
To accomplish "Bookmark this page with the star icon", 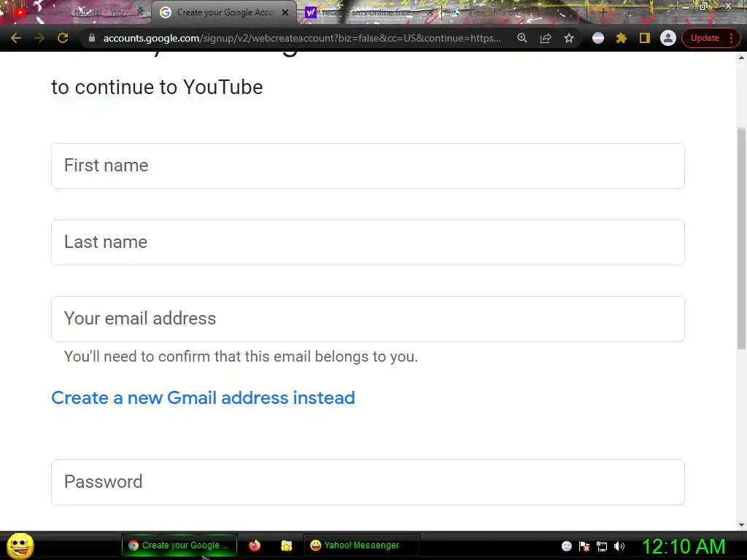I will click(569, 38).
